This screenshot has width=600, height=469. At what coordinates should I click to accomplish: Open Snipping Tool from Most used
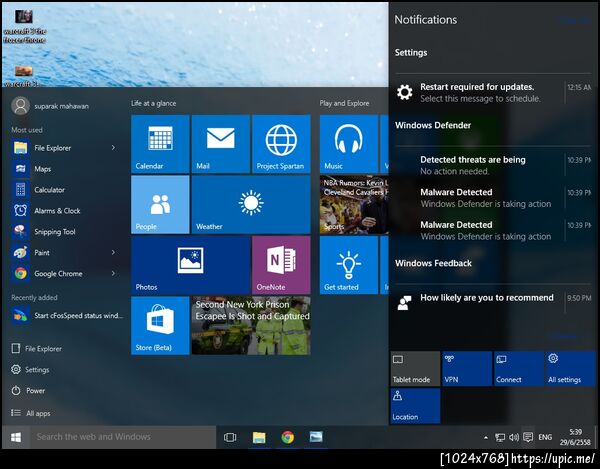tap(55, 231)
